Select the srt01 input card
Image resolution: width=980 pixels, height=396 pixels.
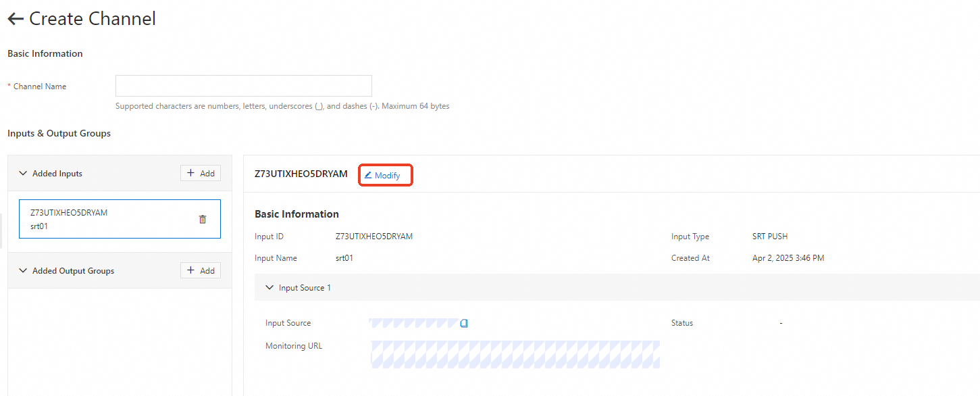click(x=120, y=219)
